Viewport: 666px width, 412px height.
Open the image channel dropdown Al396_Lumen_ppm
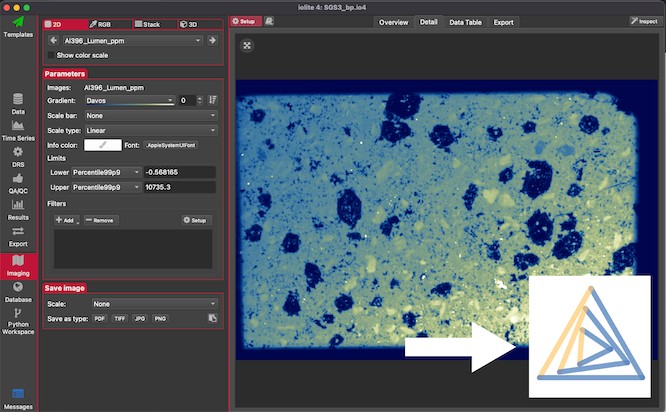click(133, 41)
